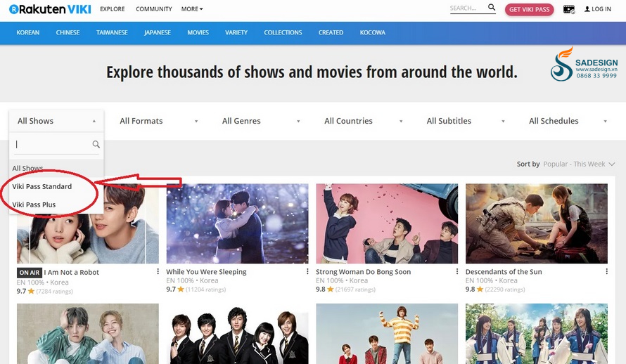The image size is (626, 364).
Task: Open the JAPANESE category tab
Action: [x=158, y=32]
